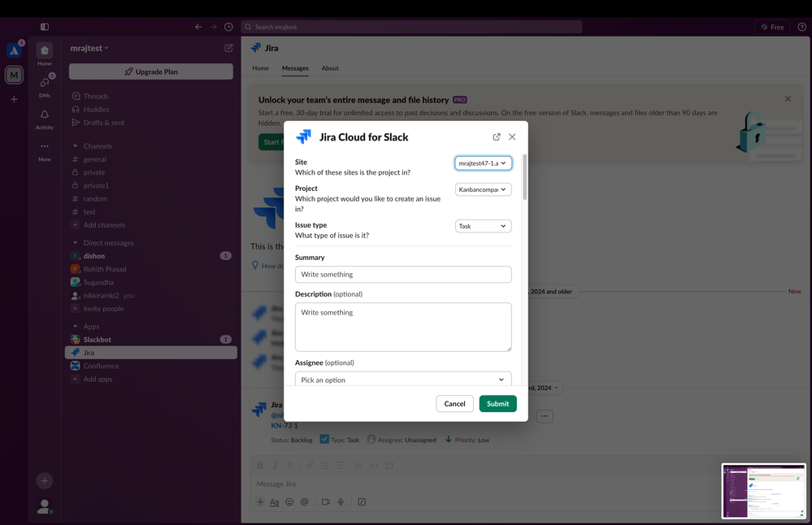Screen dimensions: 812x525
Task: Click the Search mrajtest field
Action: click(411, 27)
